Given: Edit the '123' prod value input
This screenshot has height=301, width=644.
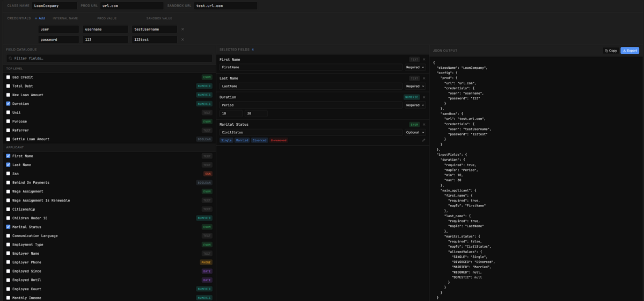Looking at the screenshot, I should [x=106, y=40].
